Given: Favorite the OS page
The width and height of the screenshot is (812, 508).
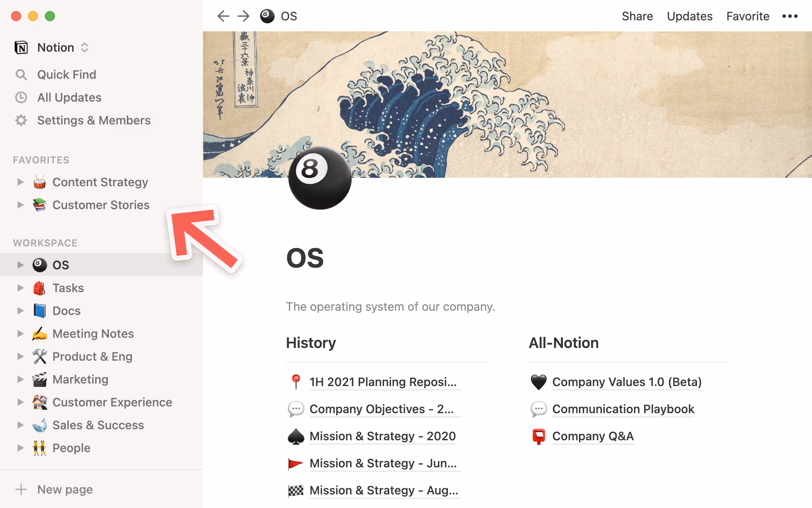Looking at the screenshot, I should click(748, 16).
